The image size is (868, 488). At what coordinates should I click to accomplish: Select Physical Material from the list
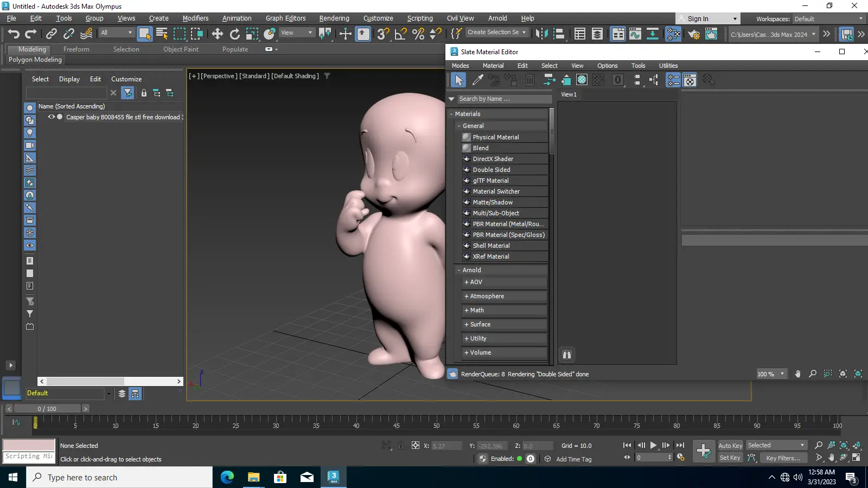[495, 137]
